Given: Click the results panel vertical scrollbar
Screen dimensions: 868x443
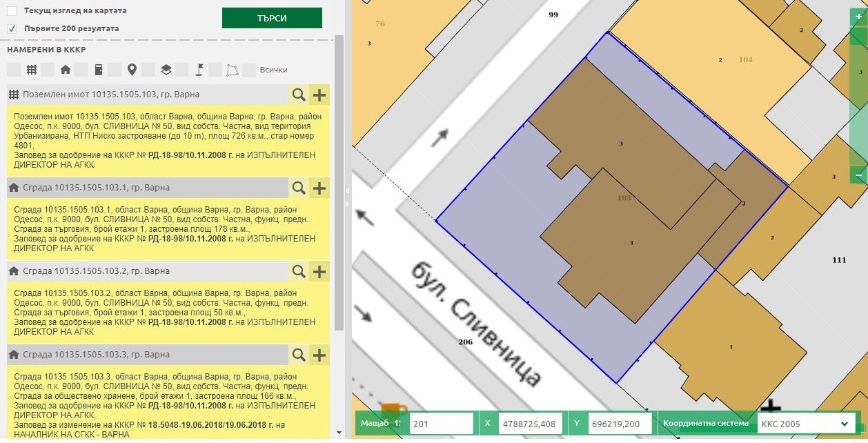Looking at the screenshot, I should [x=338, y=183].
